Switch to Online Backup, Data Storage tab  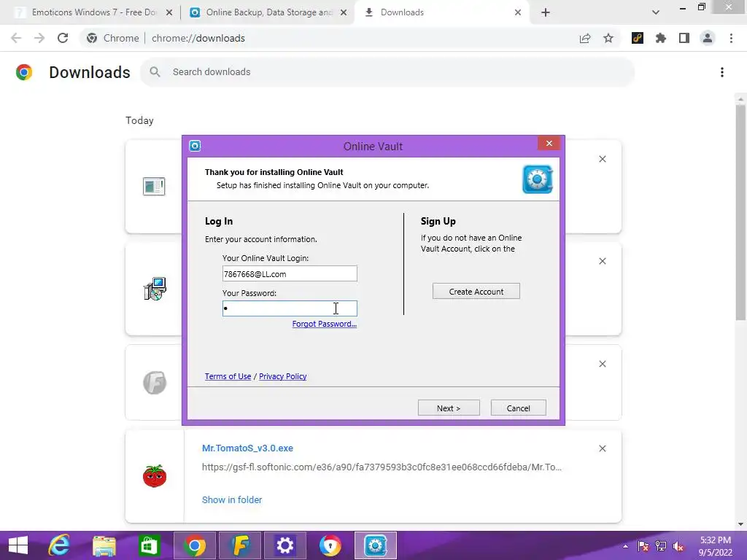tap(269, 12)
